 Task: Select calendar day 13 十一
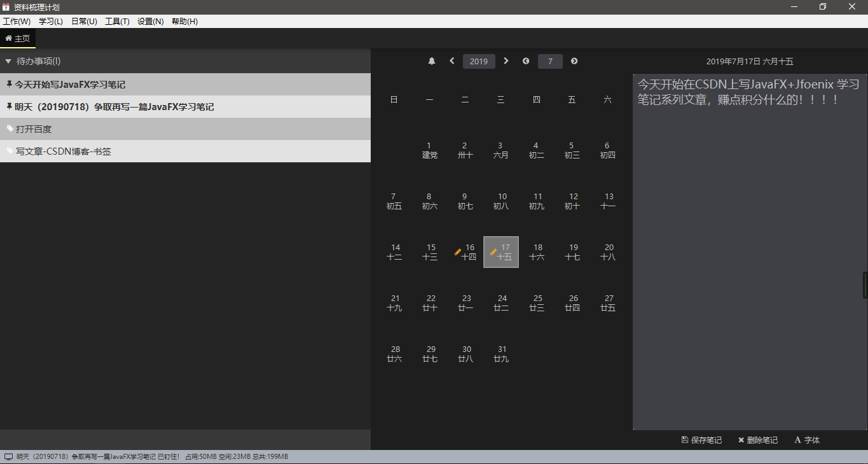pyautogui.click(x=608, y=201)
